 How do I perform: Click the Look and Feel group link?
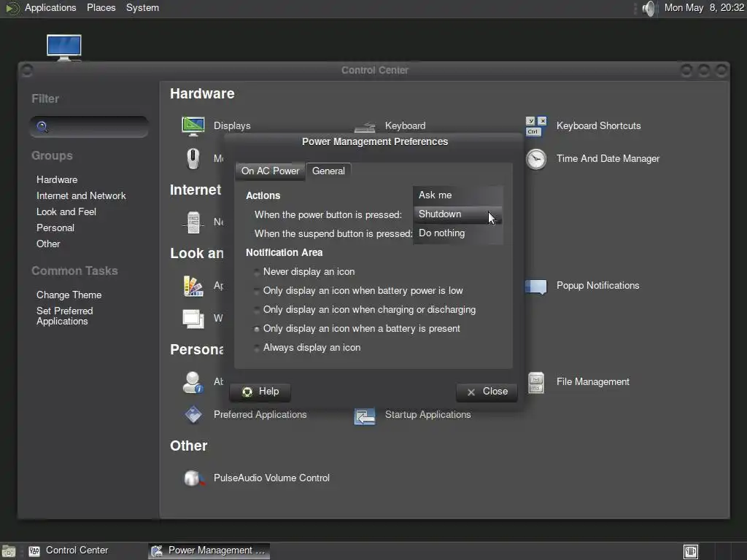point(66,212)
